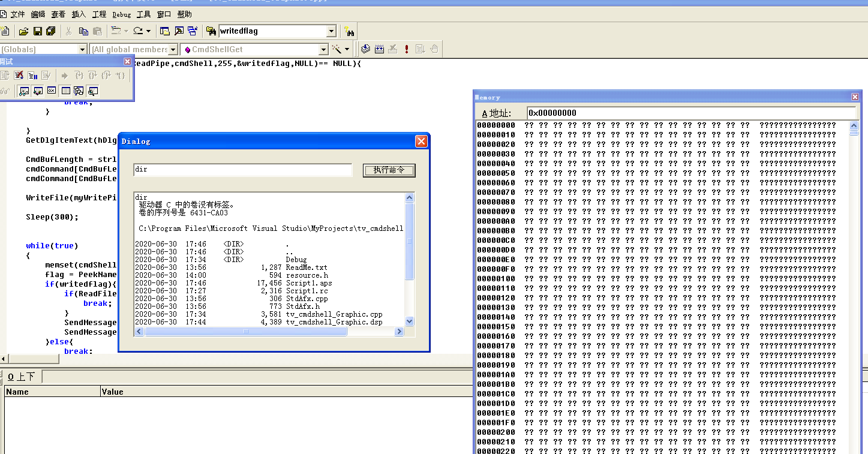Click the Memory address input field
This screenshot has width=868, height=454.
click(691, 113)
